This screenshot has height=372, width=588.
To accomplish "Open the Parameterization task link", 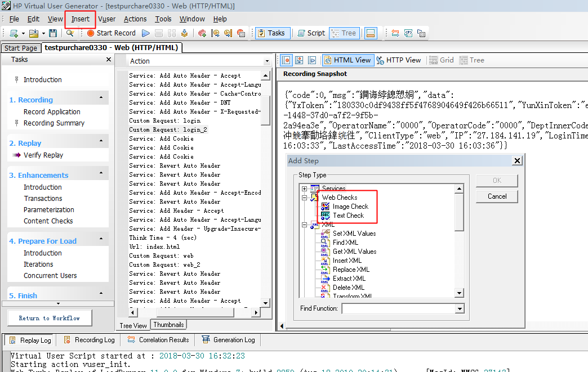I will (49, 210).
